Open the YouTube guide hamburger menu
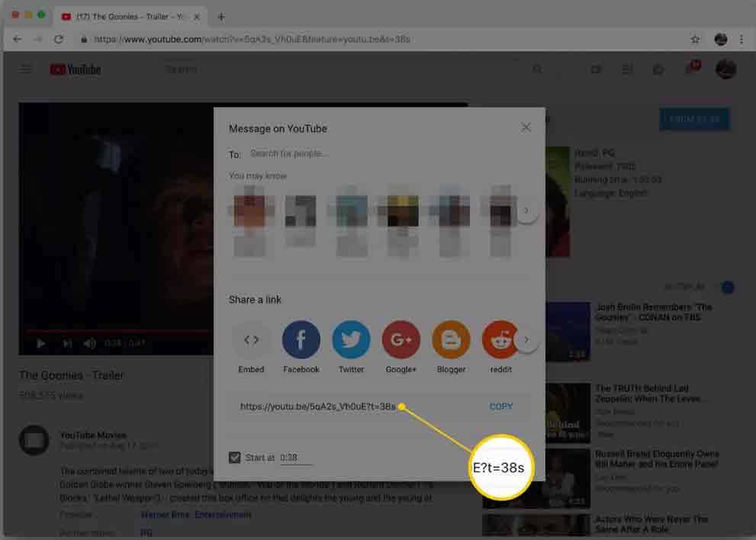 (x=25, y=69)
